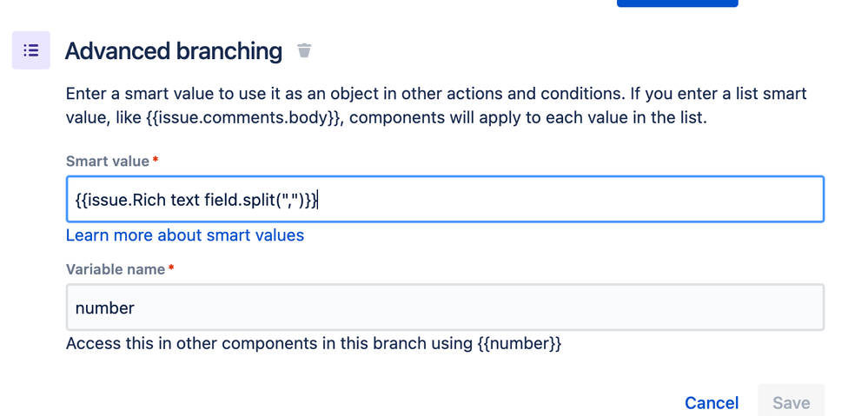This screenshot has height=416, width=868.
Task: Click the "Access this in other components" helper text
Action: pos(314,344)
